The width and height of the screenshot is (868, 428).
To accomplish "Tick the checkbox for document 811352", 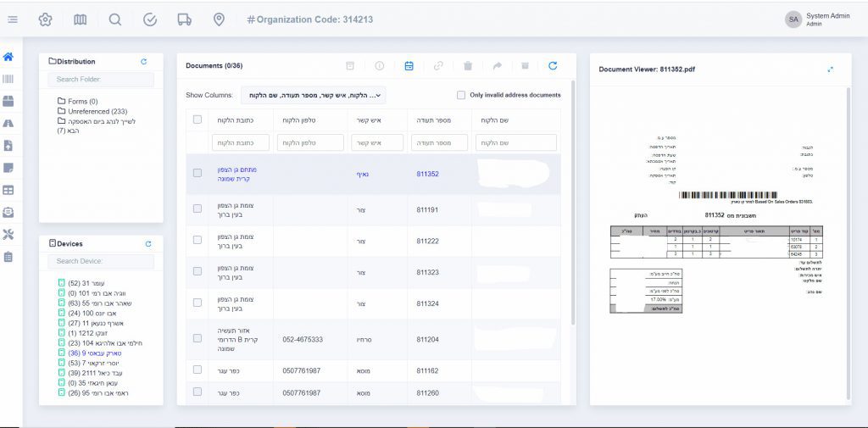I will coord(198,173).
